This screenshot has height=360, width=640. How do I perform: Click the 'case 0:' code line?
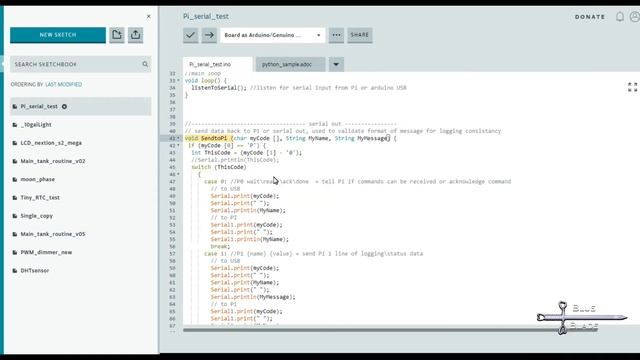point(358,181)
